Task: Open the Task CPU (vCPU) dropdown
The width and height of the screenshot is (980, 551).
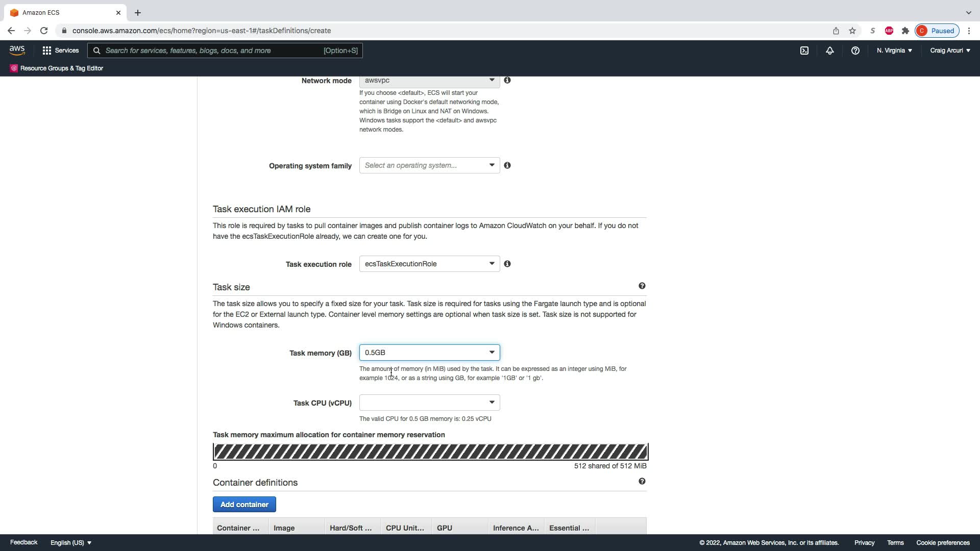Action: pyautogui.click(x=429, y=403)
